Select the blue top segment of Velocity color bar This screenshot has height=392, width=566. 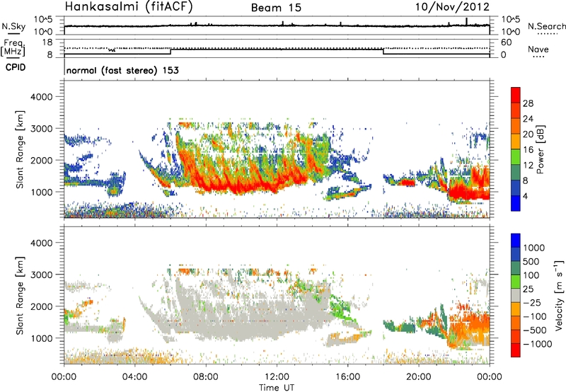tap(516, 241)
